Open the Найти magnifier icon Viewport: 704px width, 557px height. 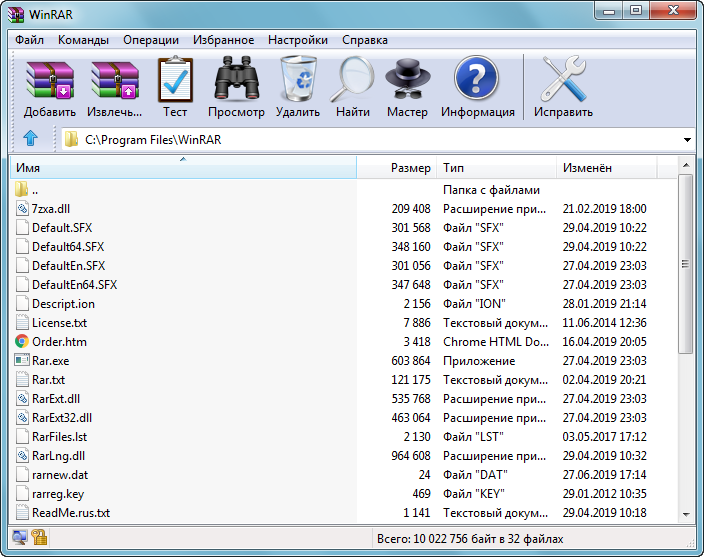353,79
